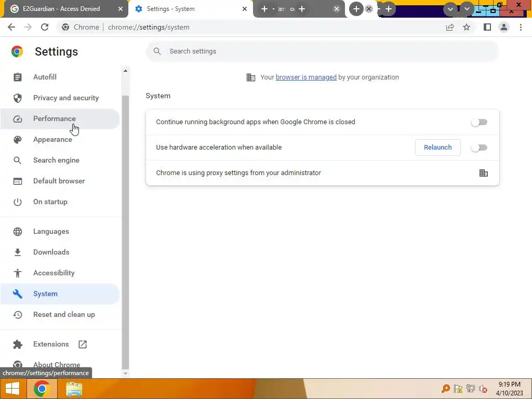Toggle continue running background apps
The height and width of the screenshot is (399, 532).
pyautogui.click(x=479, y=122)
